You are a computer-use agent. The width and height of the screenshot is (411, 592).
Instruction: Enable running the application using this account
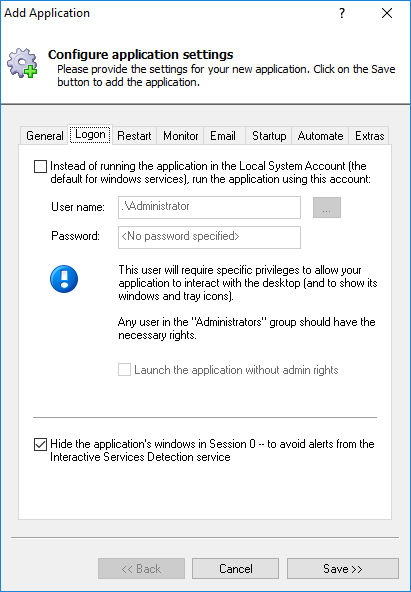click(40, 166)
